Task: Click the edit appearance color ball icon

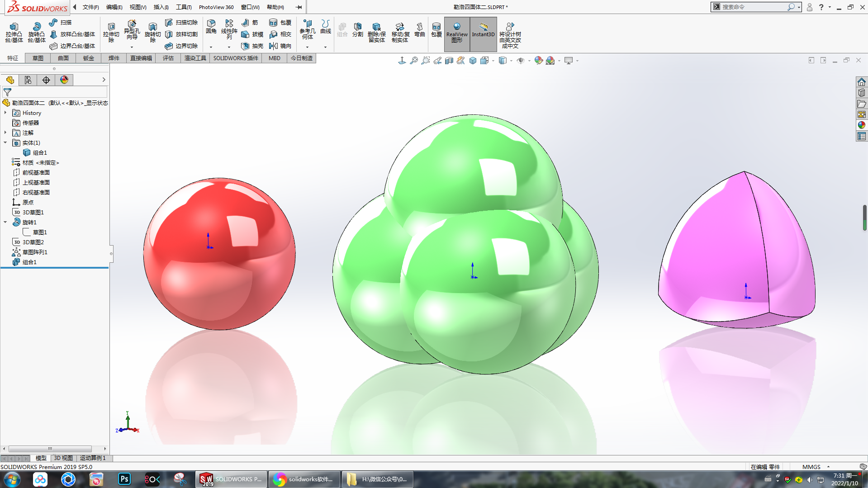Action: (538, 60)
